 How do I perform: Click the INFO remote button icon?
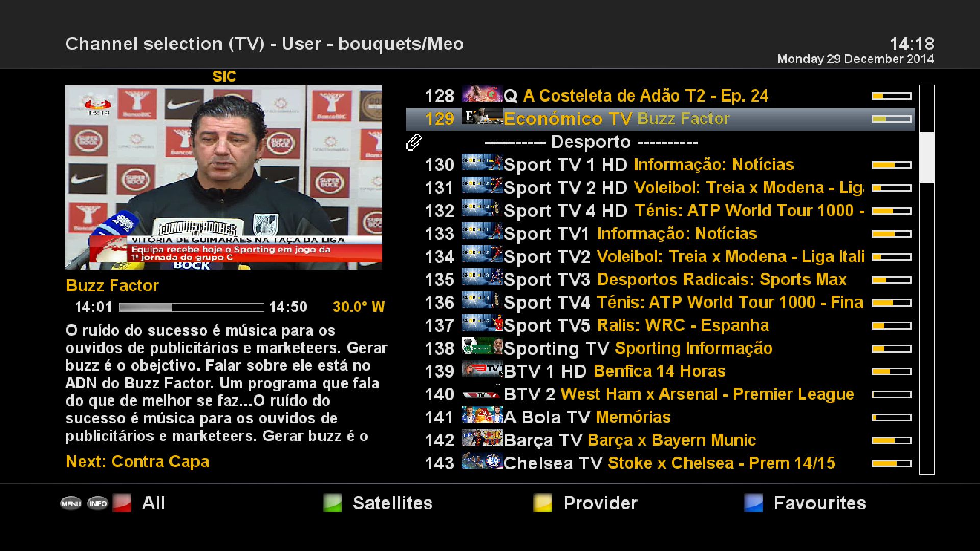(97, 504)
